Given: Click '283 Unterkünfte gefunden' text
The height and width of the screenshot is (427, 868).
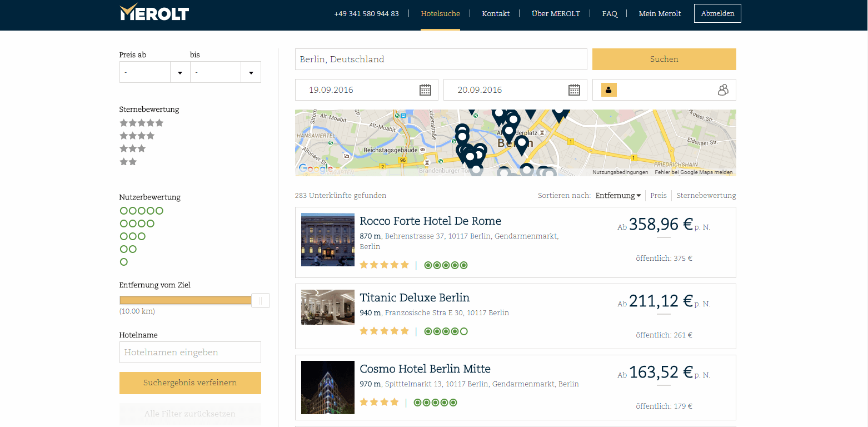Looking at the screenshot, I should click(341, 196).
